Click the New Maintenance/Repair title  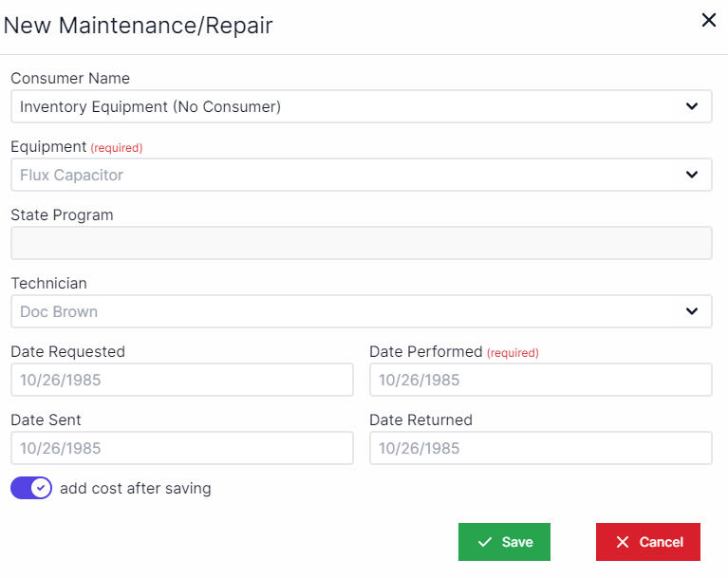point(139,26)
